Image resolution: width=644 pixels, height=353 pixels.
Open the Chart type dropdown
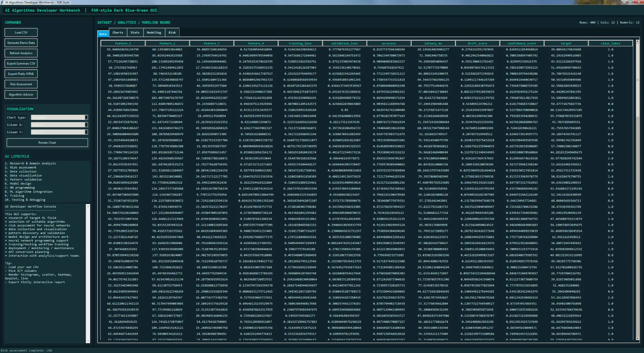tap(86, 117)
